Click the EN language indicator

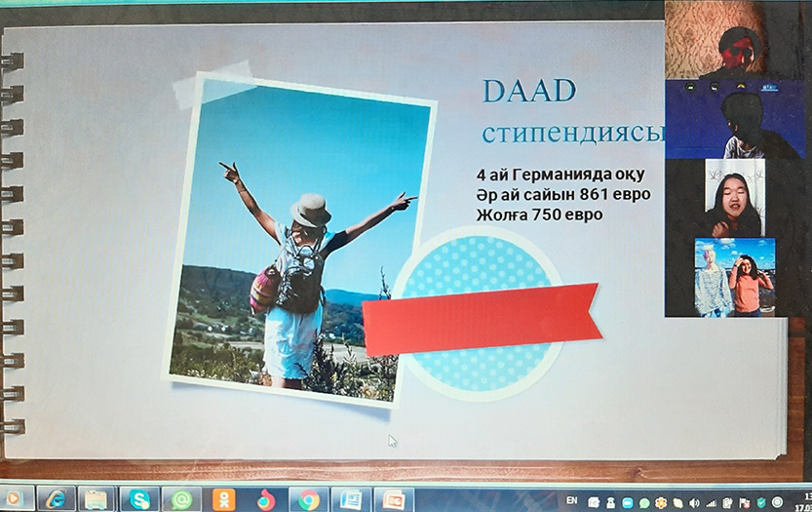pos(571,500)
